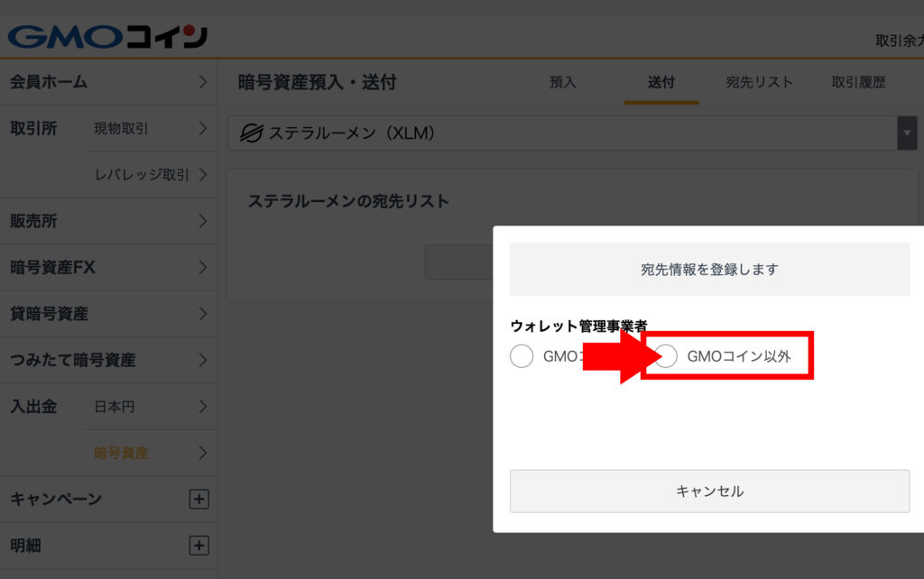Click the 入出金 sidebar heading
The width and height of the screenshot is (924, 579).
point(33,407)
